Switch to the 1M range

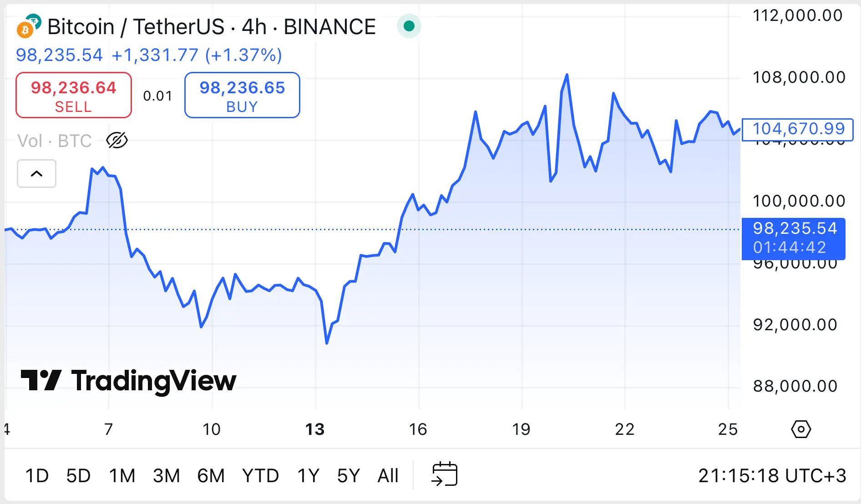pos(122,476)
